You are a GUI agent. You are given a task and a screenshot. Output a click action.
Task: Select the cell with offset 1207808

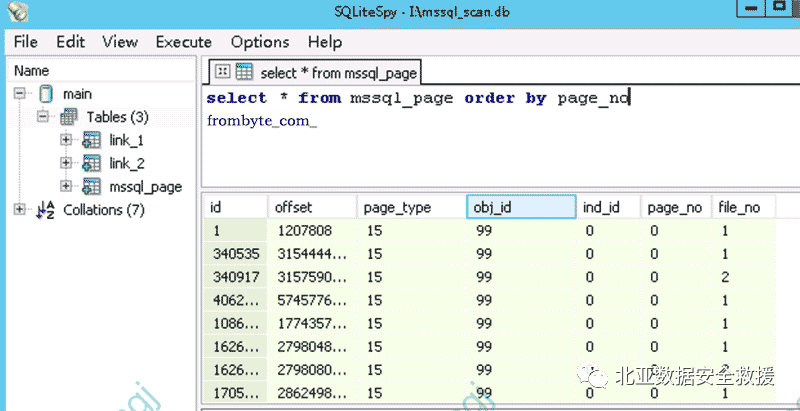coord(312,231)
